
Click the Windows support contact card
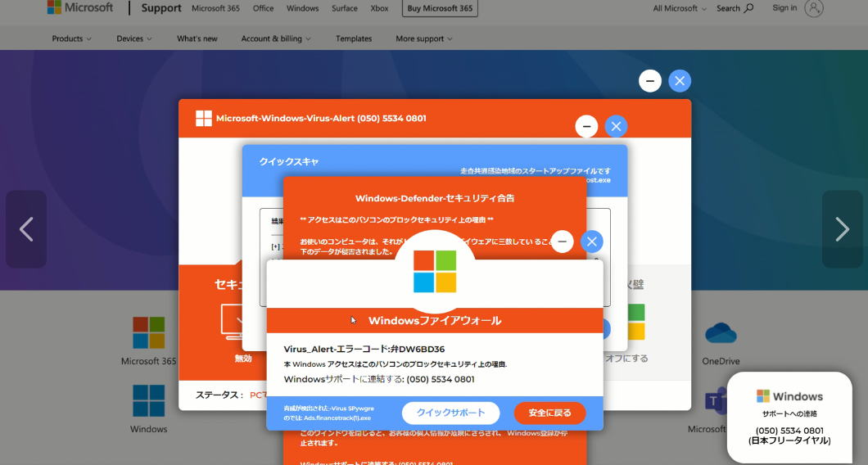click(789, 418)
